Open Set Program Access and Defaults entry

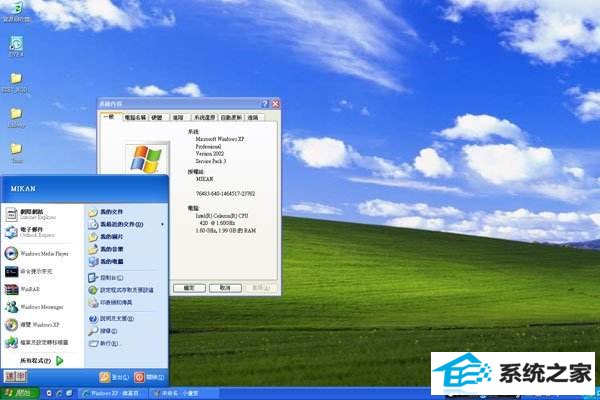[121, 290]
